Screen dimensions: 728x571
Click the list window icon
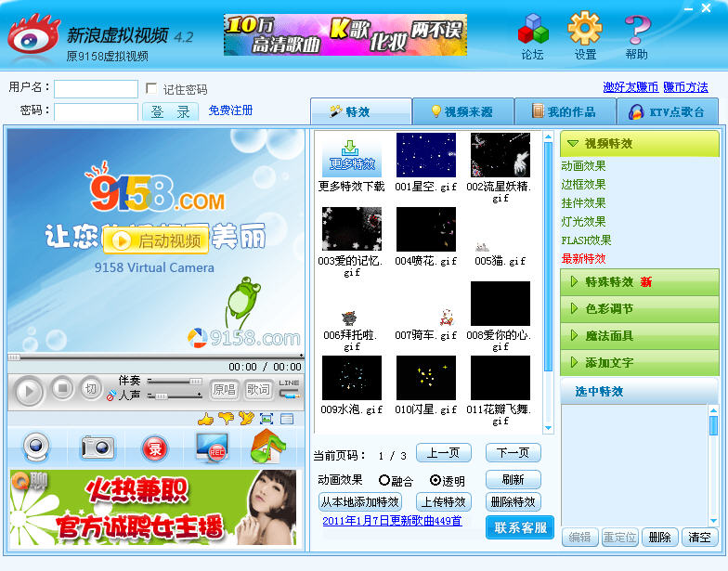287,419
